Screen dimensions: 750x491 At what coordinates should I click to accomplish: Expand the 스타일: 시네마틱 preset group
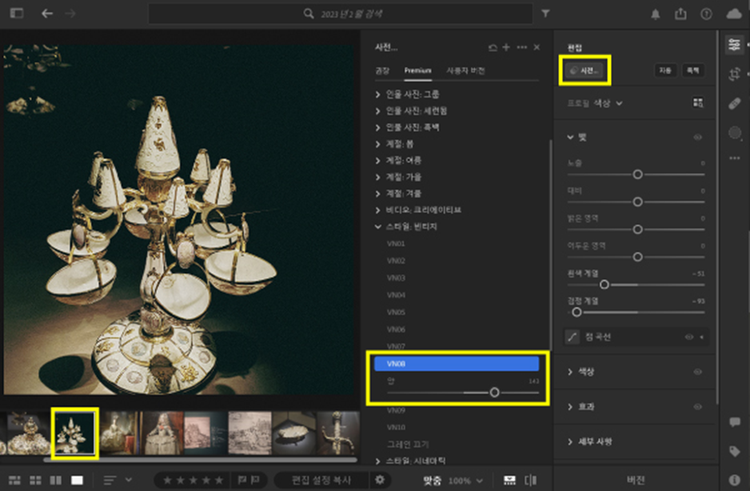click(x=410, y=461)
